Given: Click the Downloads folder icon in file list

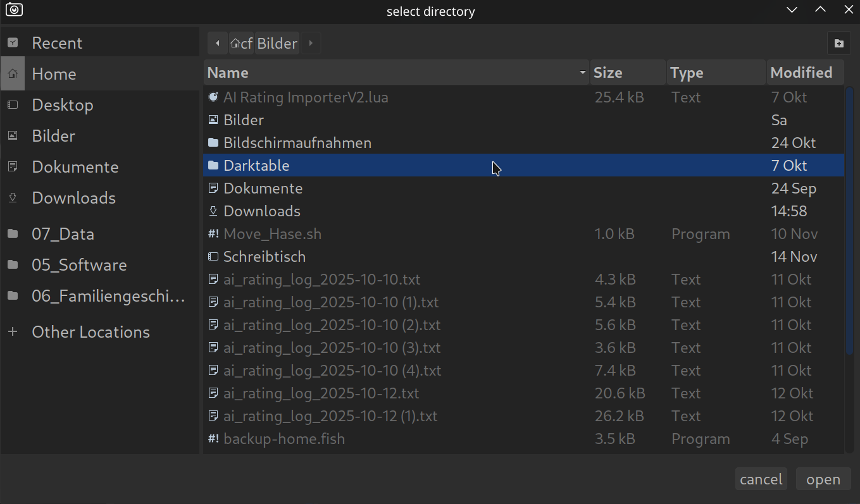Looking at the screenshot, I should tap(213, 211).
